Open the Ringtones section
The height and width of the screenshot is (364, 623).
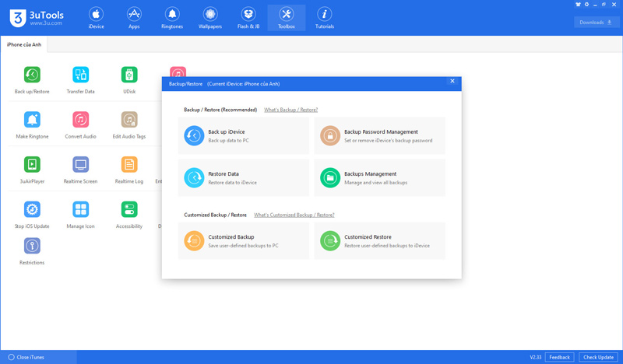(x=172, y=18)
